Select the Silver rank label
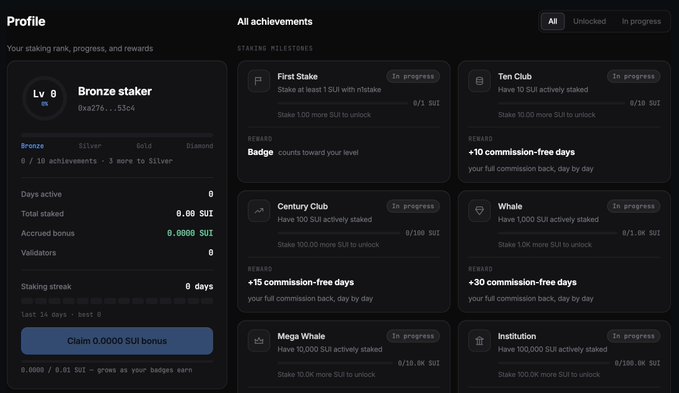 point(90,146)
